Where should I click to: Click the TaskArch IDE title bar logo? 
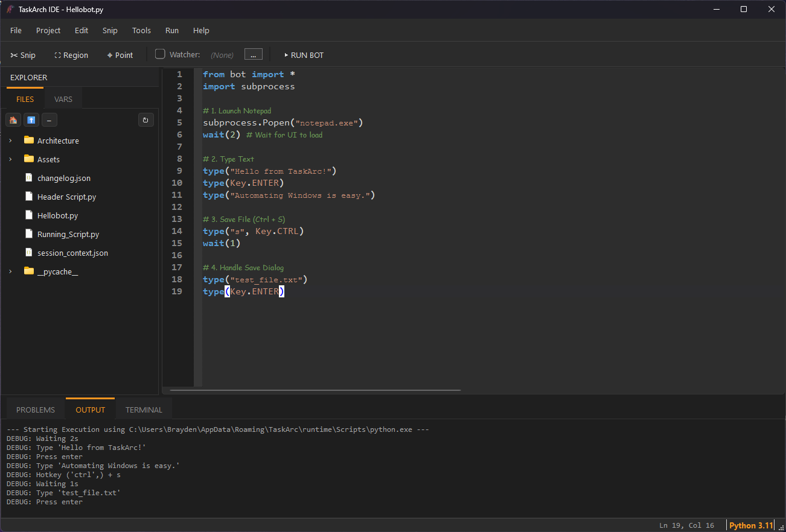[10, 9]
